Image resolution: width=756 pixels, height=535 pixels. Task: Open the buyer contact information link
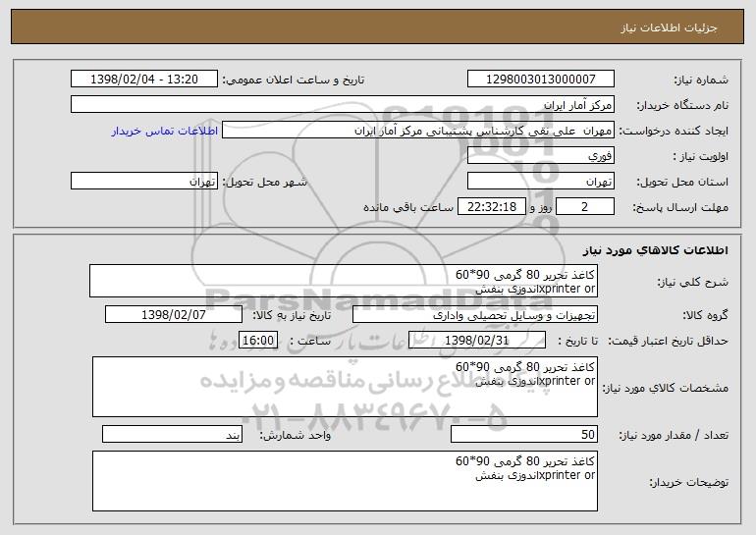click(164, 131)
